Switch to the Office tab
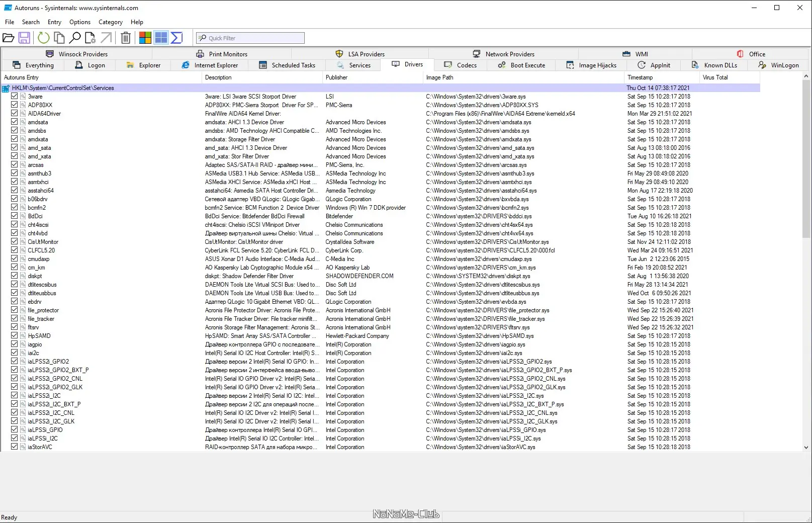 [751, 54]
